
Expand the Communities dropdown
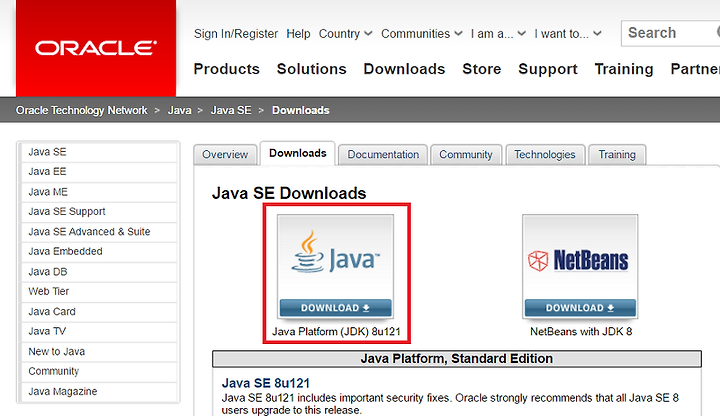[x=422, y=34]
